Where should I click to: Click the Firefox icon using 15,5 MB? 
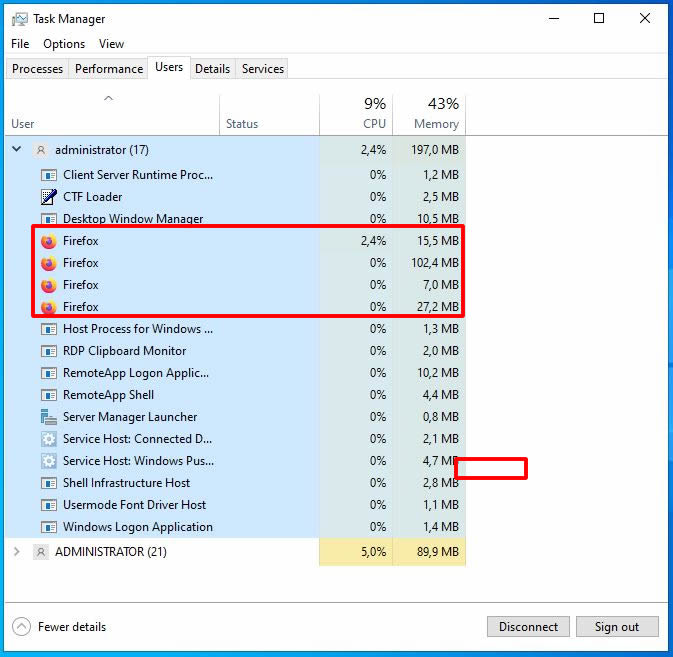tap(49, 241)
